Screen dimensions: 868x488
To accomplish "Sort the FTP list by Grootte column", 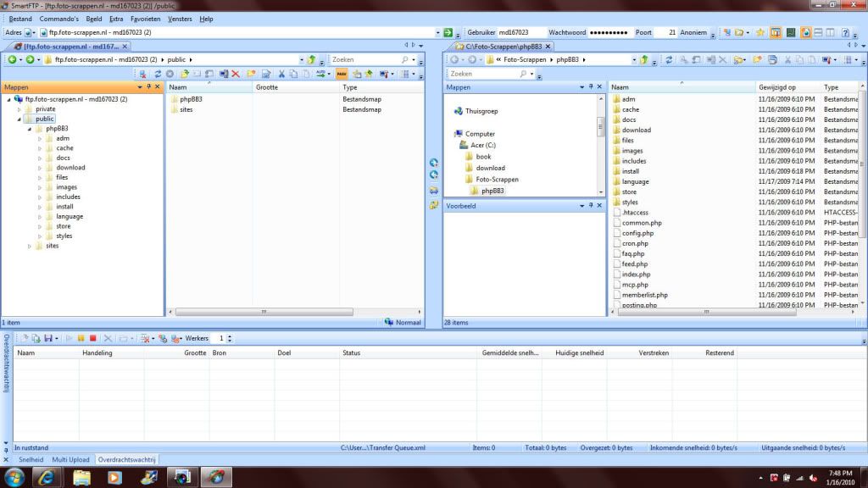I will point(295,87).
